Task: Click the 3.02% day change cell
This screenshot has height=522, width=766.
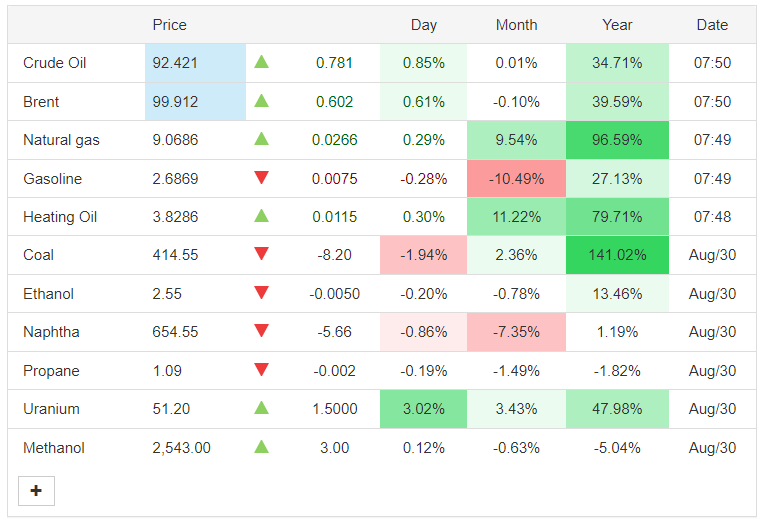Action: coord(424,409)
